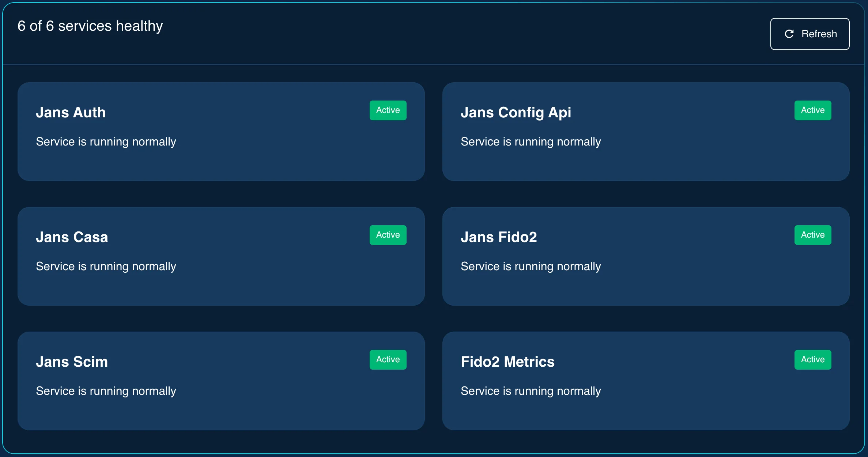Image resolution: width=868 pixels, height=457 pixels.
Task: Click Jans Fido2's 'Service is running normally' text
Action: tap(531, 267)
